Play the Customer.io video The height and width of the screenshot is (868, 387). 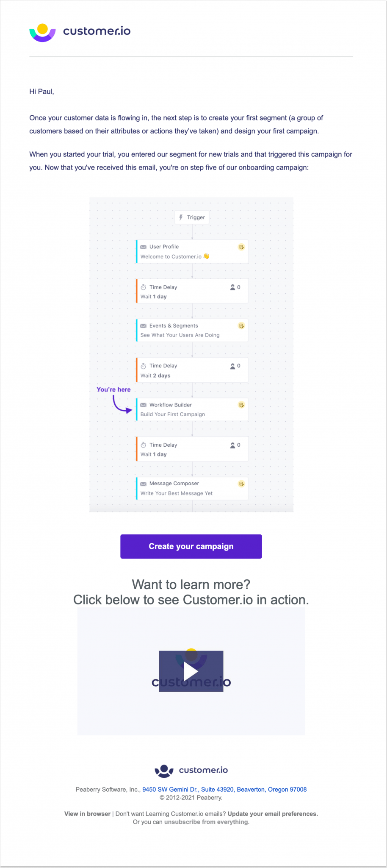191,671
